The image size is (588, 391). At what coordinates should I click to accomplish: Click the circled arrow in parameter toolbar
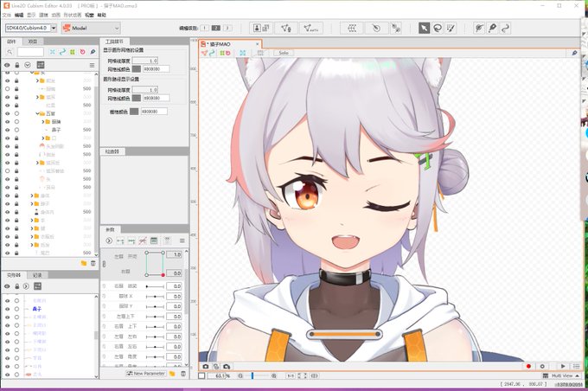point(109,240)
